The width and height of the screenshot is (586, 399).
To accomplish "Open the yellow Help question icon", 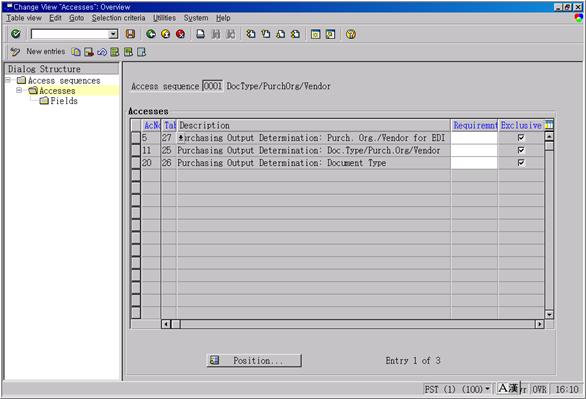I will click(351, 34).
